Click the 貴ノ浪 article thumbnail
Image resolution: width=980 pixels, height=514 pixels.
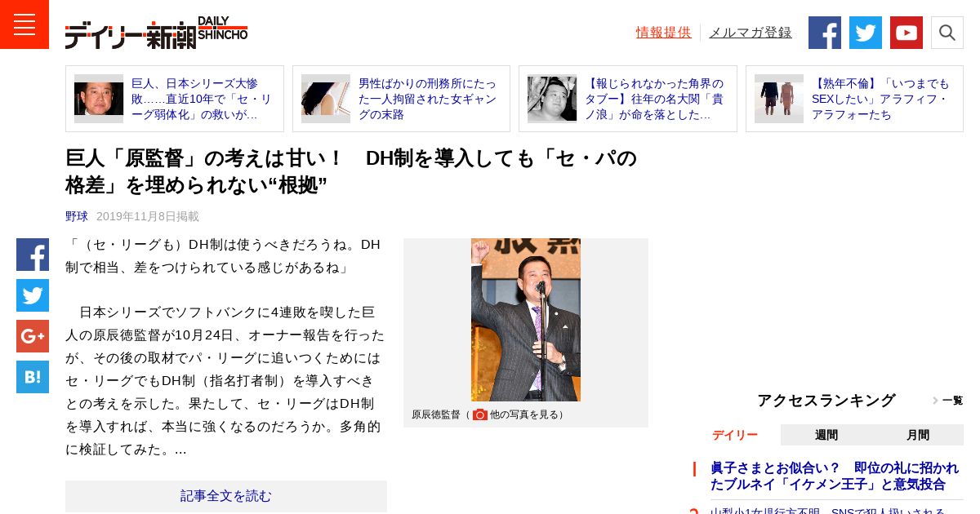[552, 99]
